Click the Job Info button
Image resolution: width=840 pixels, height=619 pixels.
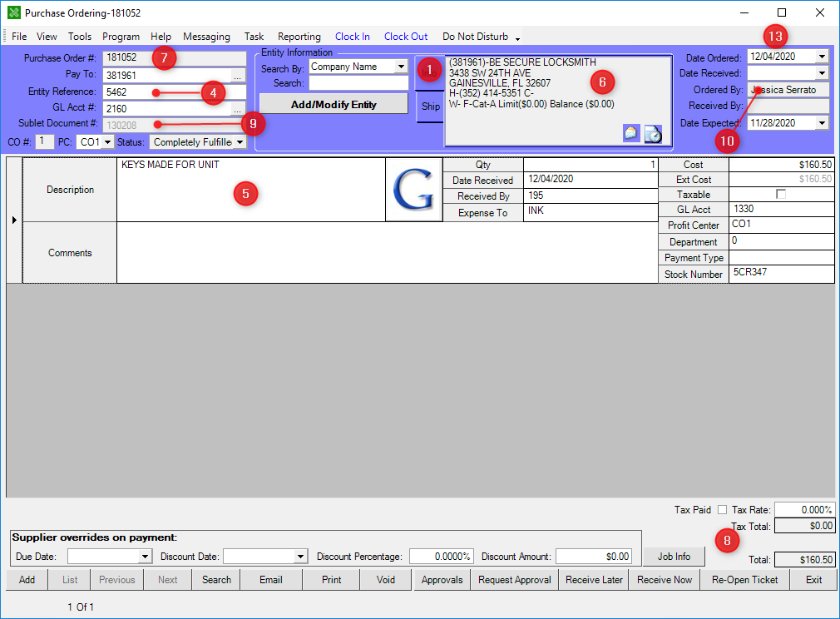tap(674, 557)
